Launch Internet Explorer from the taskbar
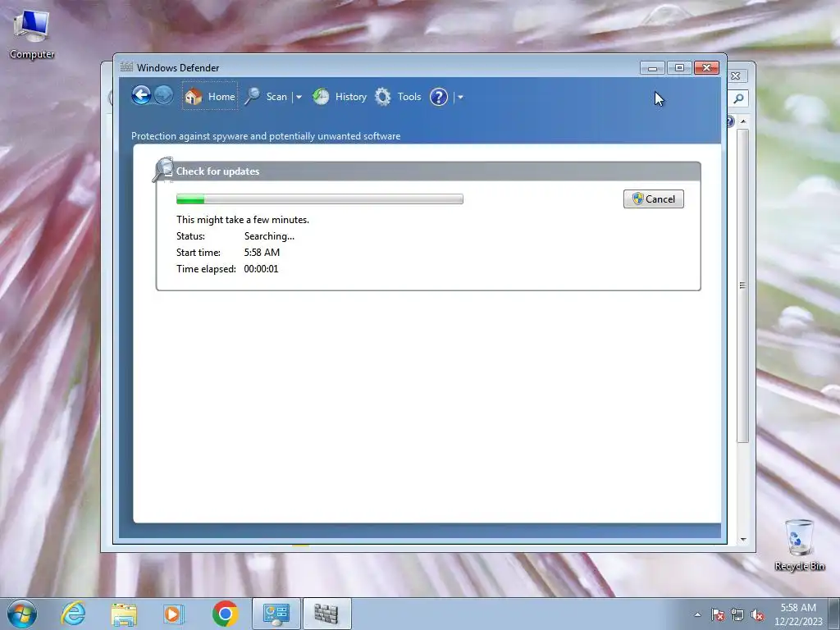840x630 pixels. click(x=73, y=614)
